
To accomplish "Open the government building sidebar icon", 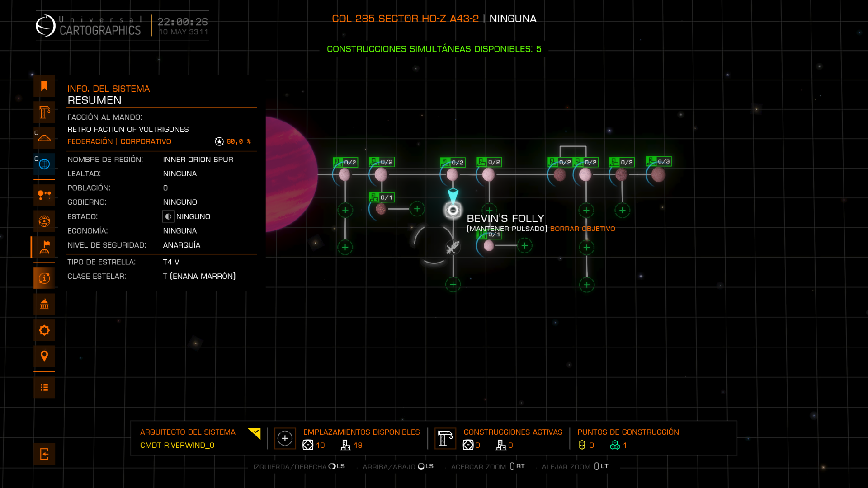I will pyautogui.click(x=44, y=305).
